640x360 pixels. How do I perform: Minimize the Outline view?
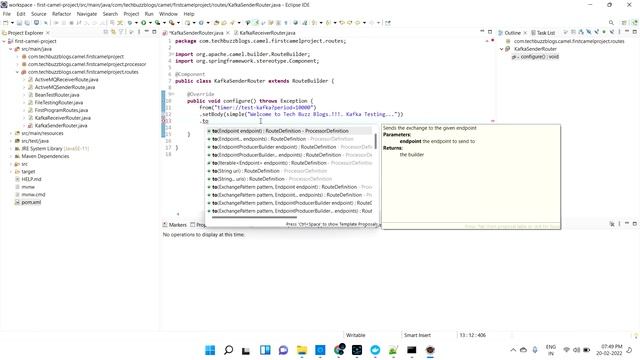pos(627,31)
